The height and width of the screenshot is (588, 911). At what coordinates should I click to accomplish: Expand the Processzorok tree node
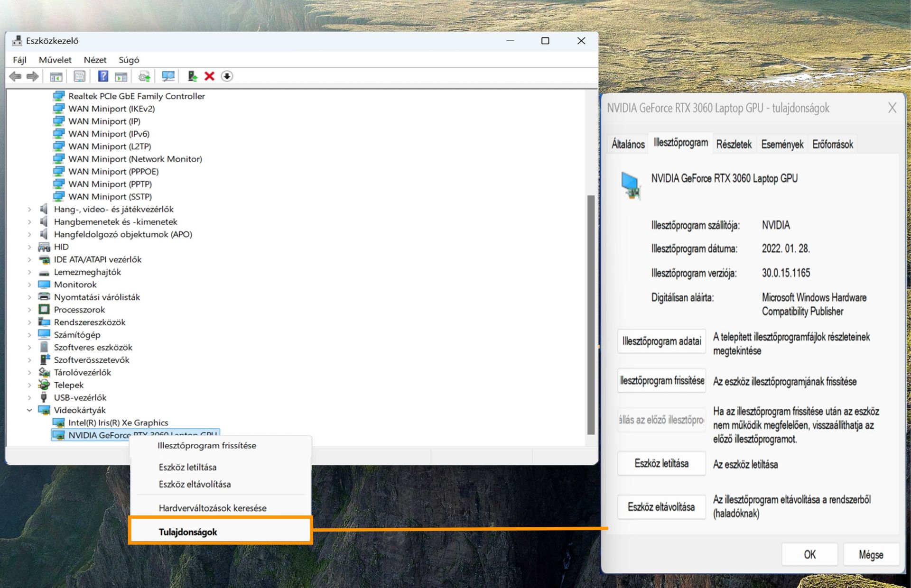pos(29,310)
